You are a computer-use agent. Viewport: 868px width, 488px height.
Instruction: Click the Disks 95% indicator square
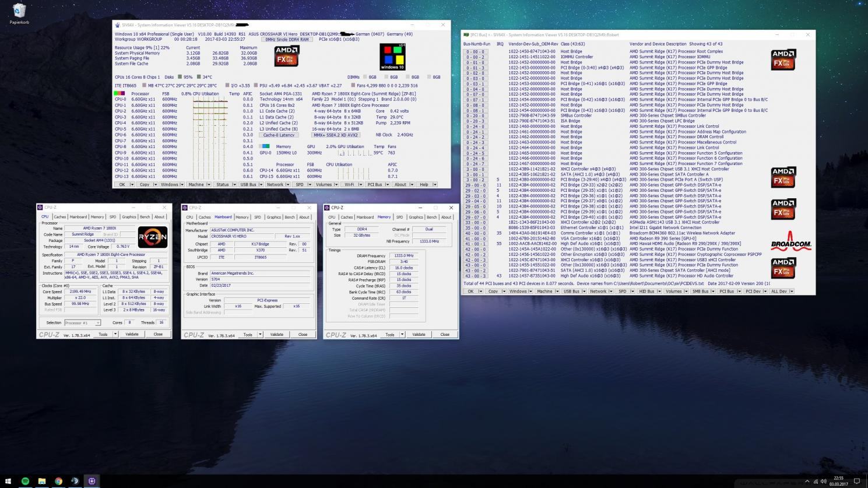[x=180, y=77]
